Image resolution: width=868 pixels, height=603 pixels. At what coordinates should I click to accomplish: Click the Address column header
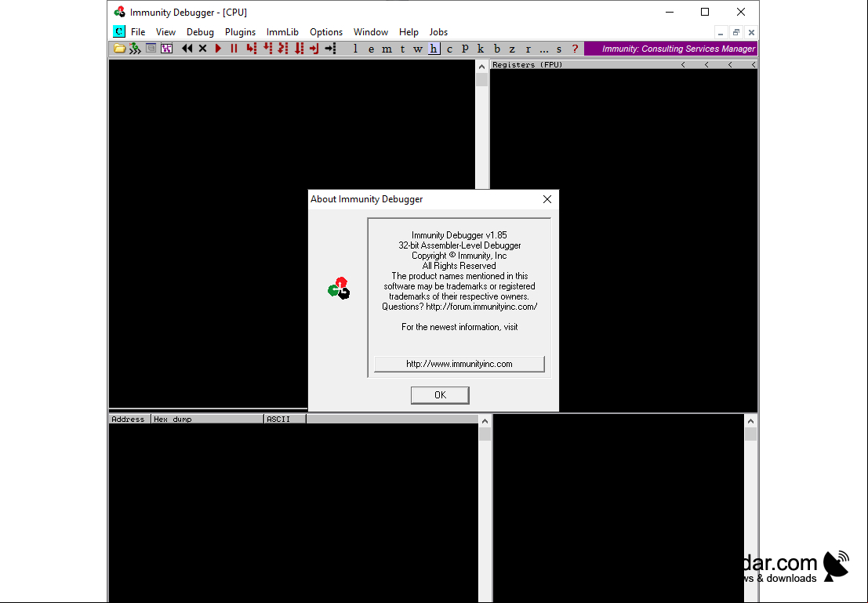coord(130,420)
